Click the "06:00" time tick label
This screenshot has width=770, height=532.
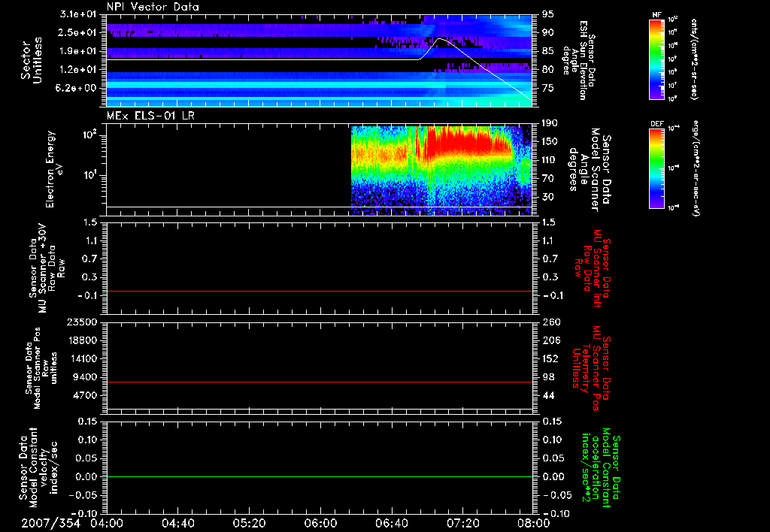click(x=320, y=523)
